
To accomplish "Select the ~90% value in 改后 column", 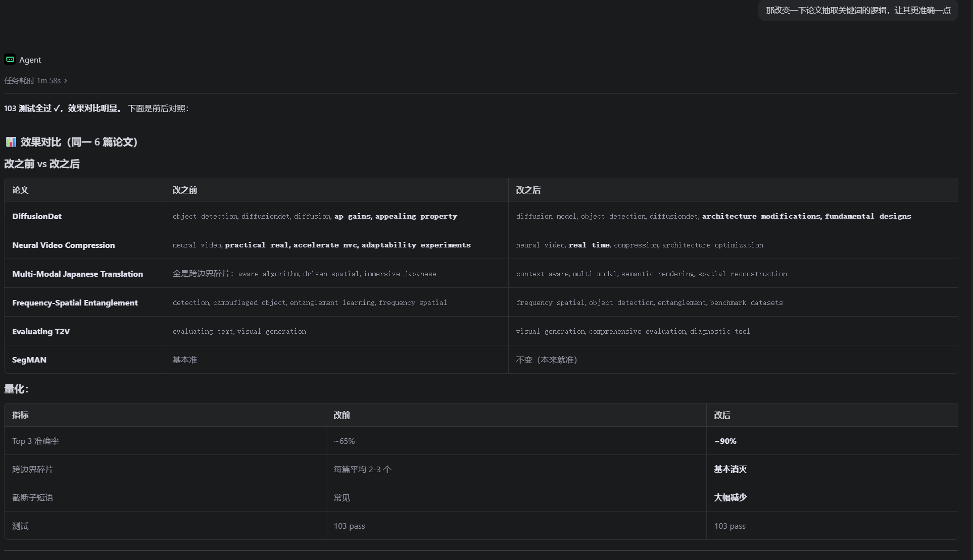I will 725,441.
